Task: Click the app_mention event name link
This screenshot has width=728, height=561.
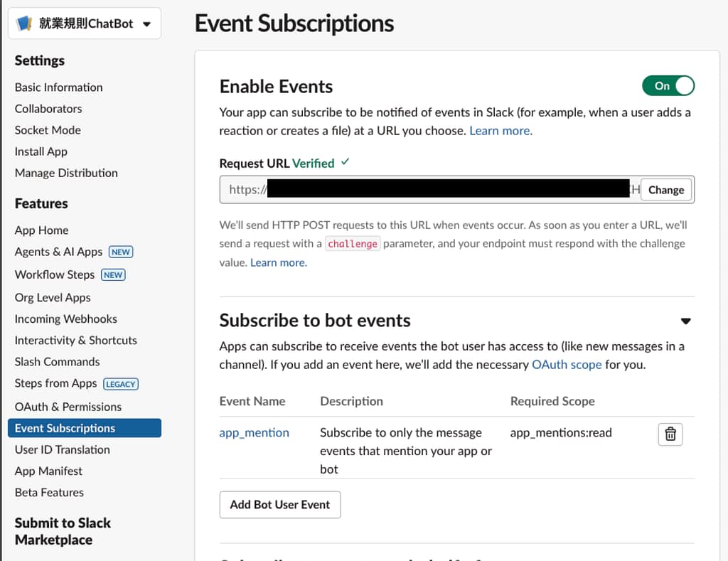Action: 254,432
